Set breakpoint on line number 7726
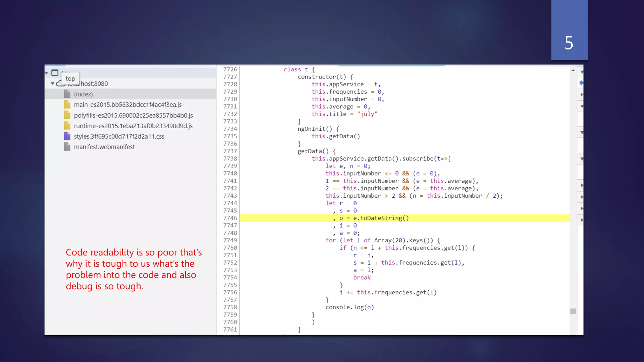The height and width of the screenshot is (362, 644). (x=230, y=69)
